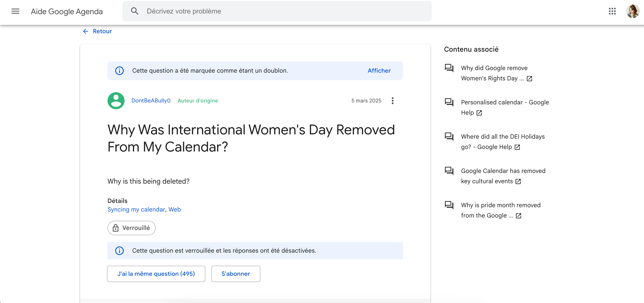Click the S'abonner button
644x303 pixels.
click(x=236, y=274)
